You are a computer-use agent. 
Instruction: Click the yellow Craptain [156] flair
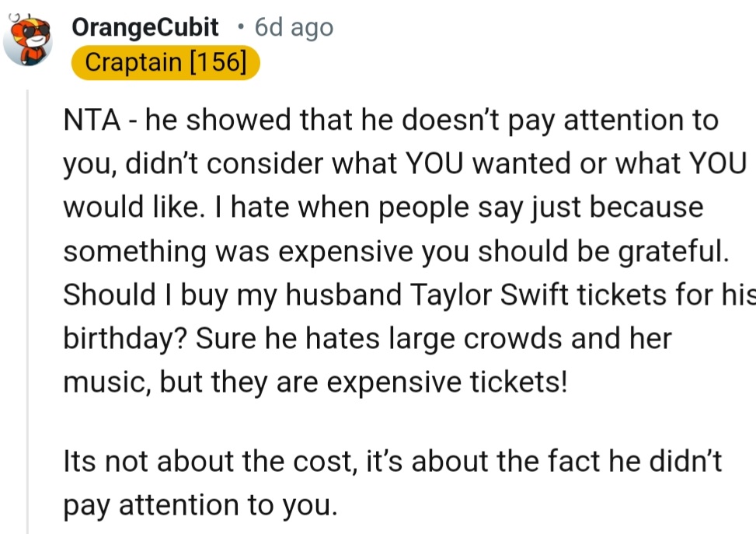coord(165,62)
